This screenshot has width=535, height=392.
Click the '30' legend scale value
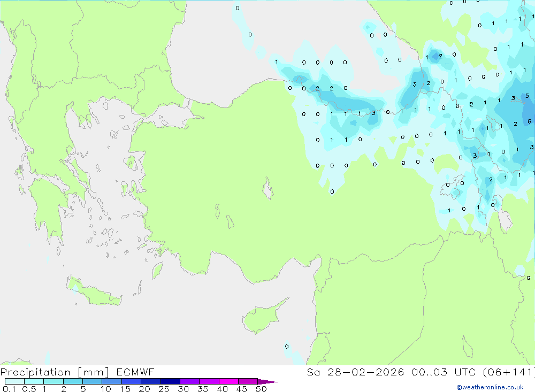[x=183, y=389]
